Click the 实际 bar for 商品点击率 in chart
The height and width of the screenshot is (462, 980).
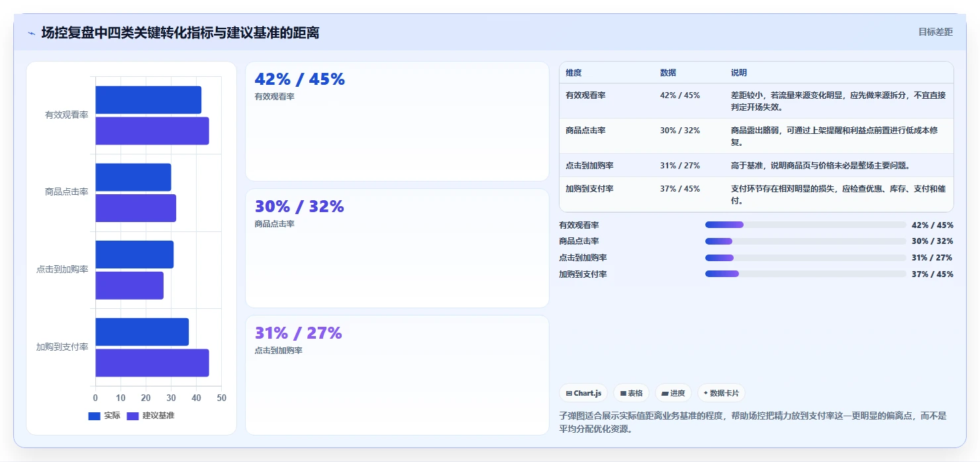[x=133, y=177]
